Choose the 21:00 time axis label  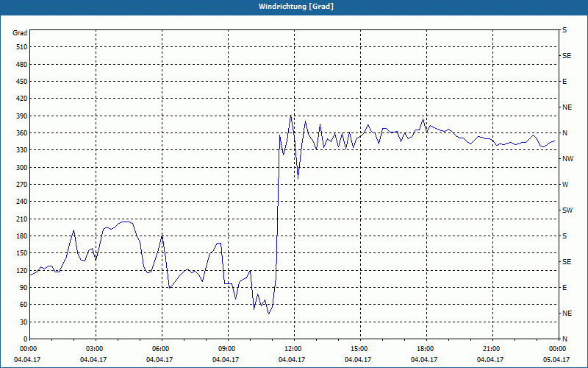click(x=492, y=348)
